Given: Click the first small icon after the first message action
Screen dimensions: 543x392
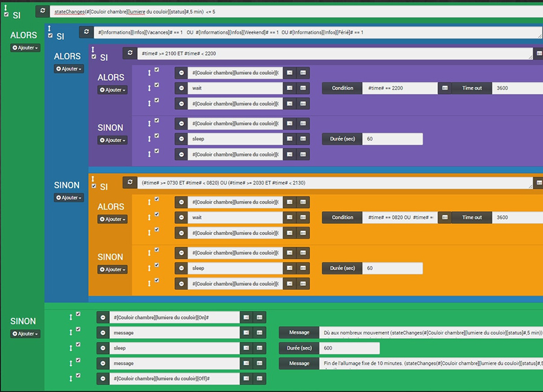Looking at the screenshot, I should click(246, 332).
